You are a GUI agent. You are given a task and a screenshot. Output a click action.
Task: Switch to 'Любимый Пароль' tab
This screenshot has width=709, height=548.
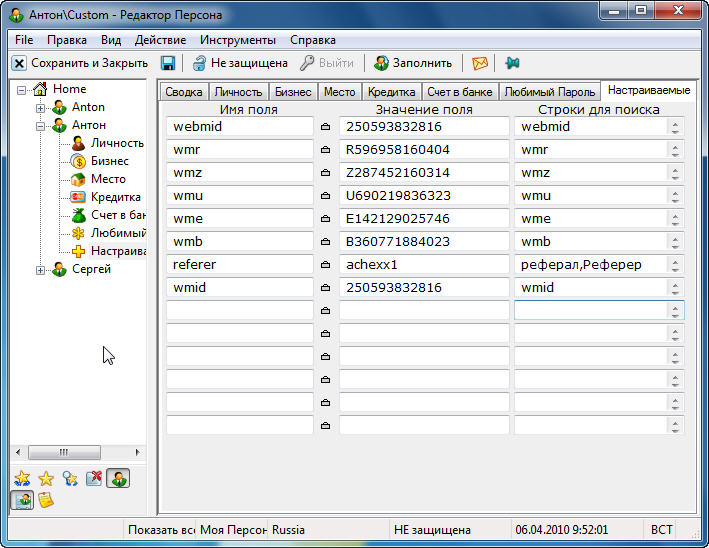pyautogui.click(x=550, y=92)
